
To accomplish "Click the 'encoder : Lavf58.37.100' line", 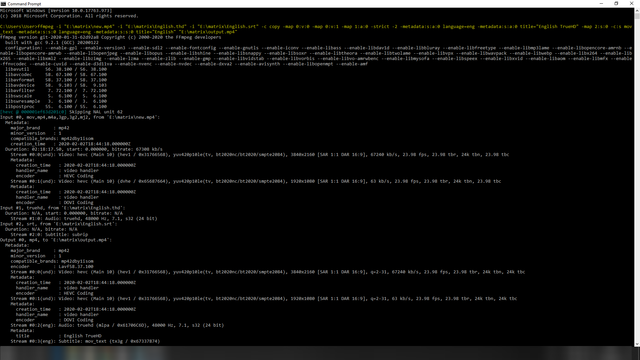I will coord(52,267).
